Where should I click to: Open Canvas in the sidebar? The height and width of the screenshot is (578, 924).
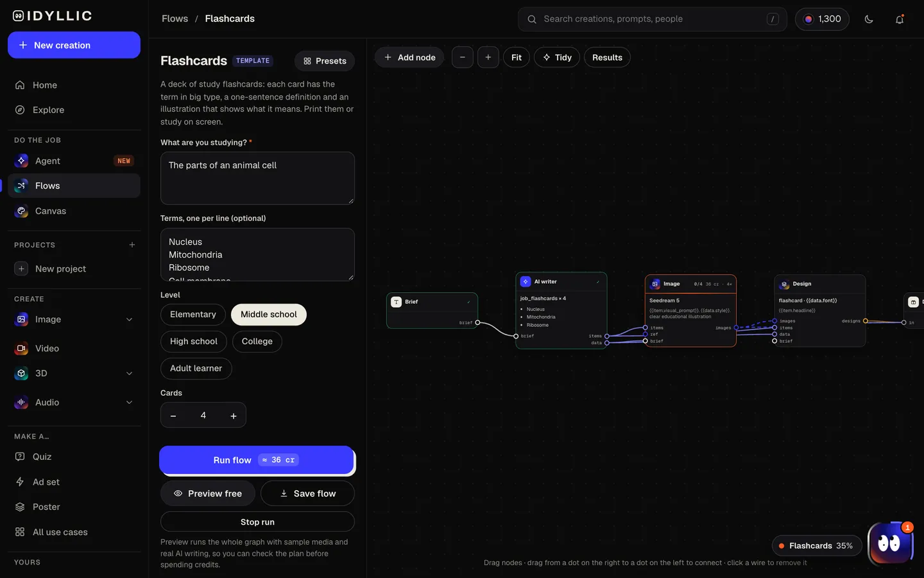(x=74, y=211)
